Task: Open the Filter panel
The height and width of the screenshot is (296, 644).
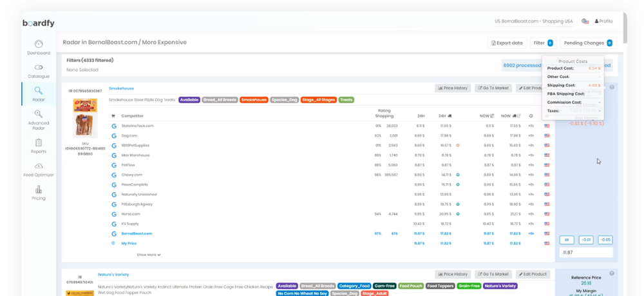Action: [x=543, y=43]
